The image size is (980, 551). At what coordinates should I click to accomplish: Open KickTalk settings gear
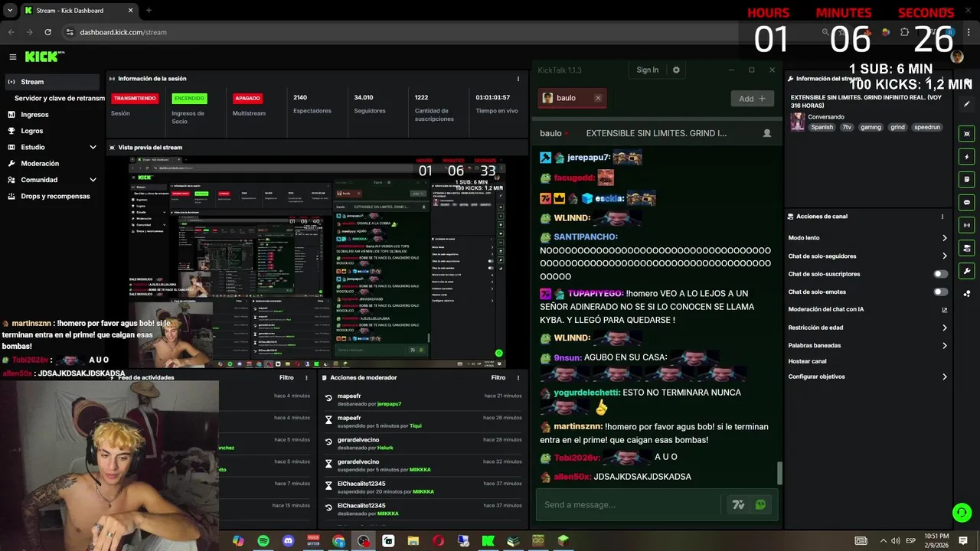(x=676, y=70)
